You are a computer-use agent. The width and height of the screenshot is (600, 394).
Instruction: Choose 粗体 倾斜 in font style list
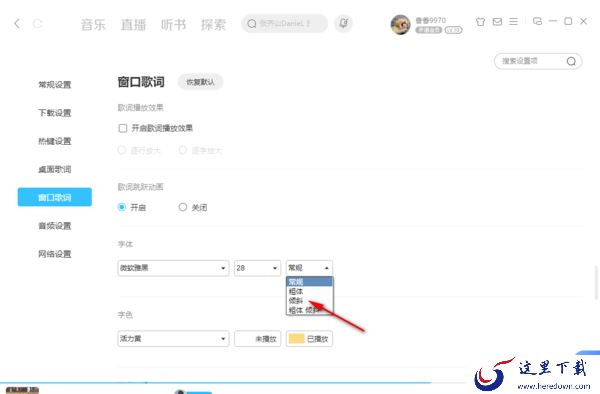pos(310,310)
